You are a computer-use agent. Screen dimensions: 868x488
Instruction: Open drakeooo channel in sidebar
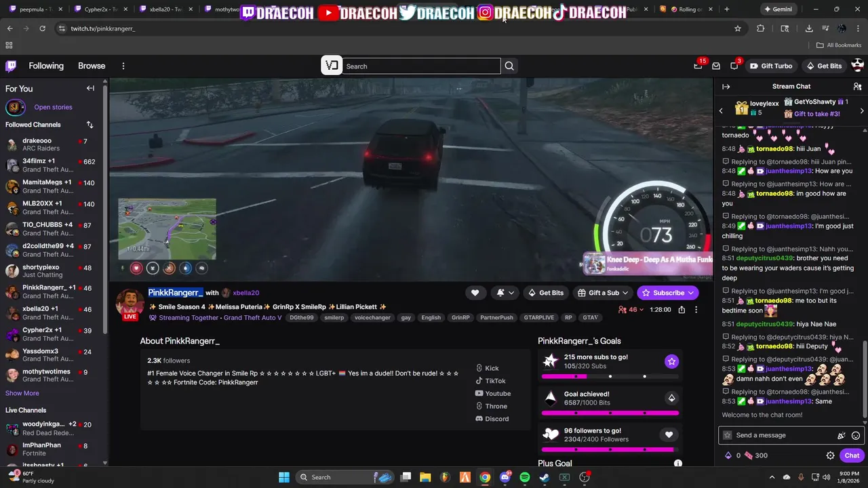click(53, 144)
